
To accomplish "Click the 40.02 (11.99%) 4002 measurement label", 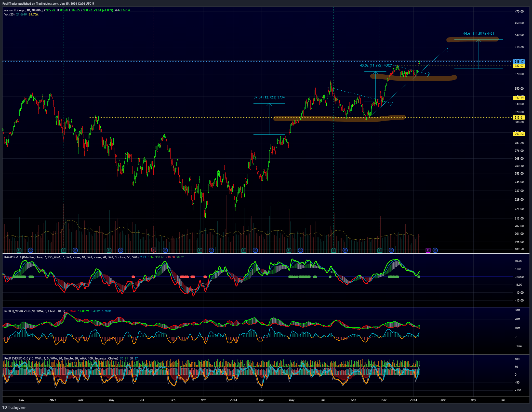I will coord(375,65).
